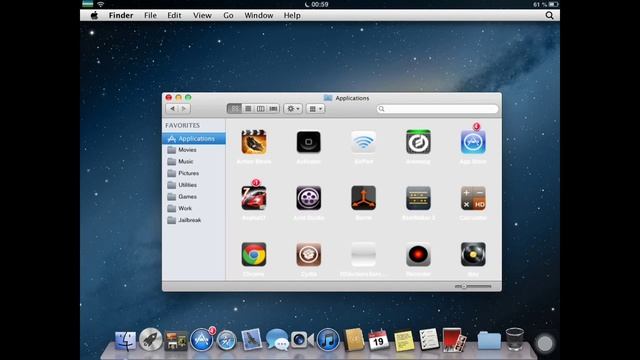Launch iTunes from the dock
Viewport: 640px width, 360px height.
click(x=328, y=340)
